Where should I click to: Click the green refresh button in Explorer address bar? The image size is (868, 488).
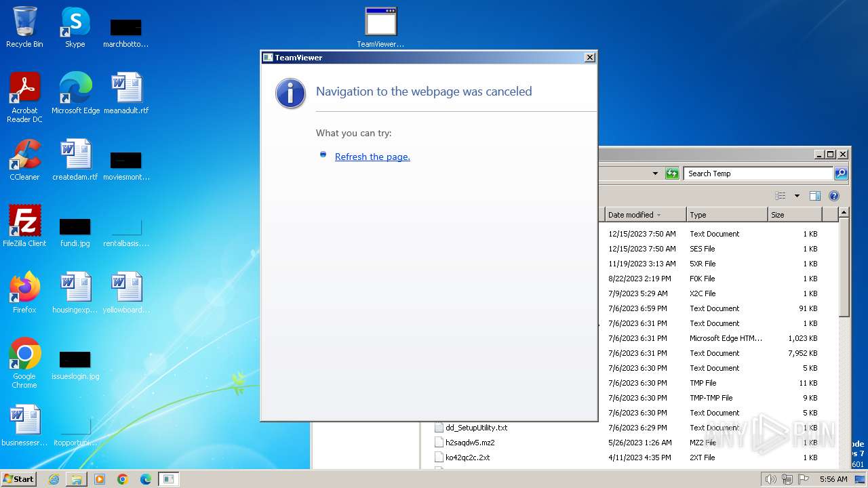(672, 174)
